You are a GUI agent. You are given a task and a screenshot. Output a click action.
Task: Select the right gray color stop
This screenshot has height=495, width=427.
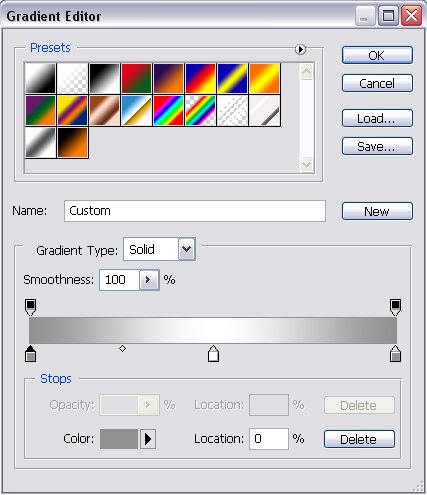pyautogui.click(x=395, y=354)
